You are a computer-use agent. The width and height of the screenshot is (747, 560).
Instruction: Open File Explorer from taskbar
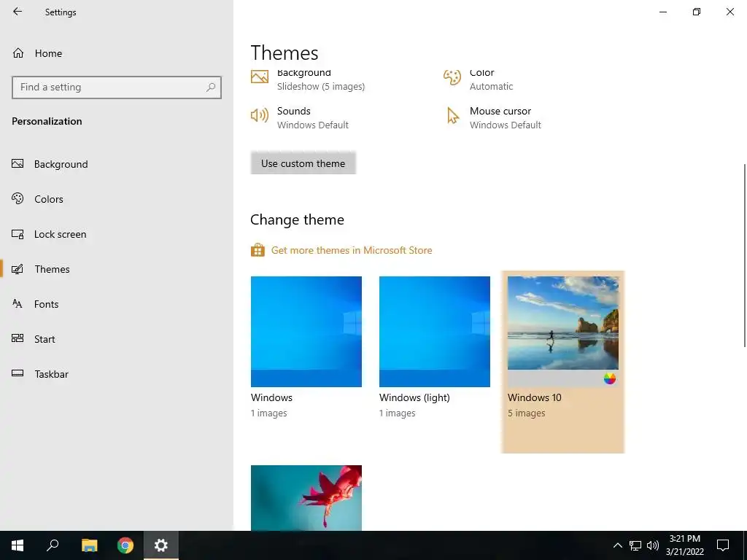click(x=89, y=545)
